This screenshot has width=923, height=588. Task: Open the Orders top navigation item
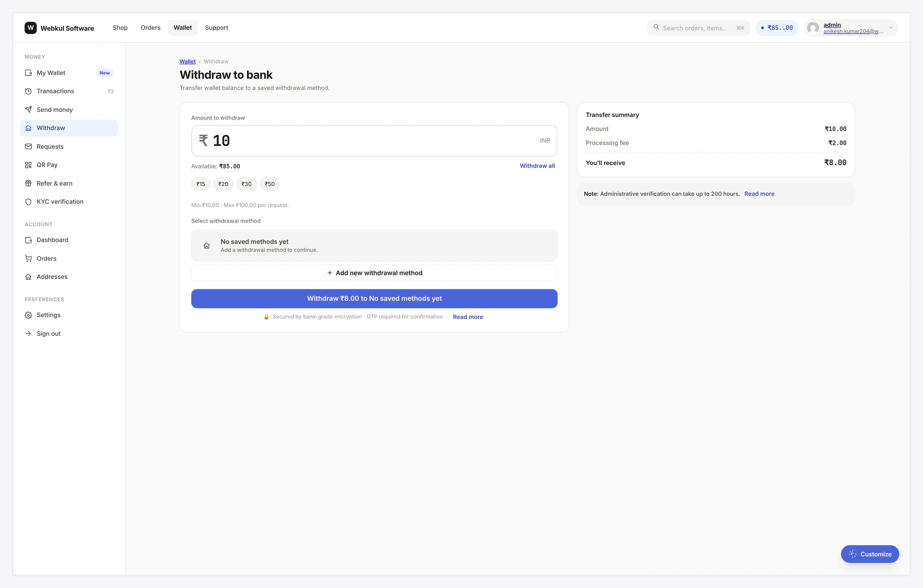click(x=150, y=28)
